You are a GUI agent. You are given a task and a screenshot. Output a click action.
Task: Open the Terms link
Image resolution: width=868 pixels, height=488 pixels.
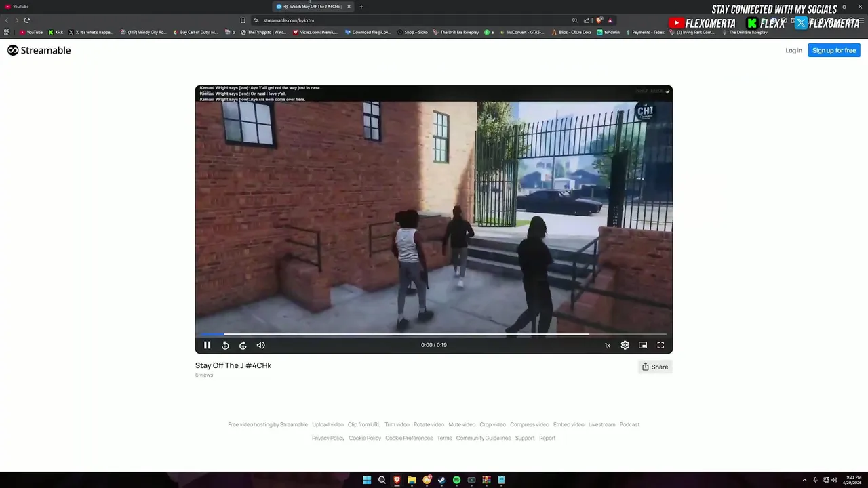444,438
